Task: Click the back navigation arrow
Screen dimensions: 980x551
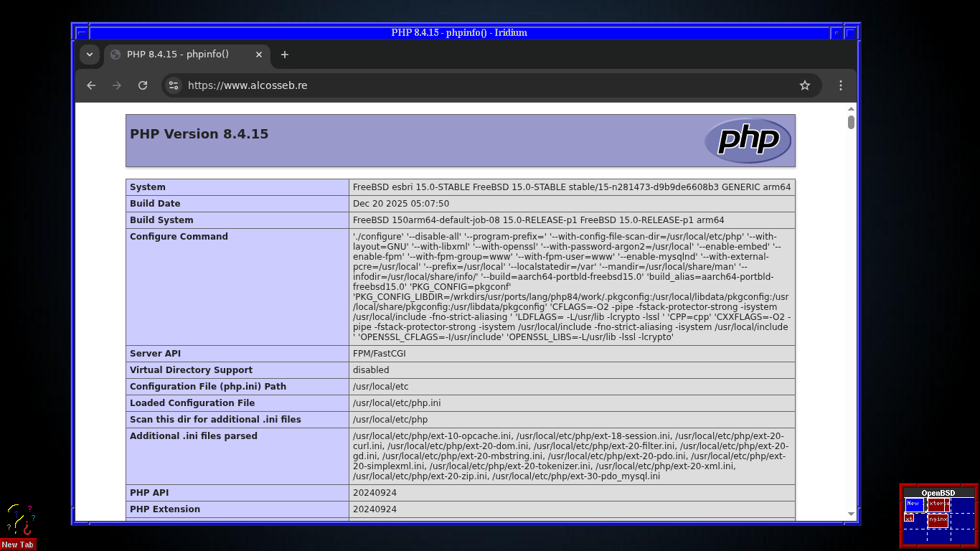Action: [x=90, y=85]
